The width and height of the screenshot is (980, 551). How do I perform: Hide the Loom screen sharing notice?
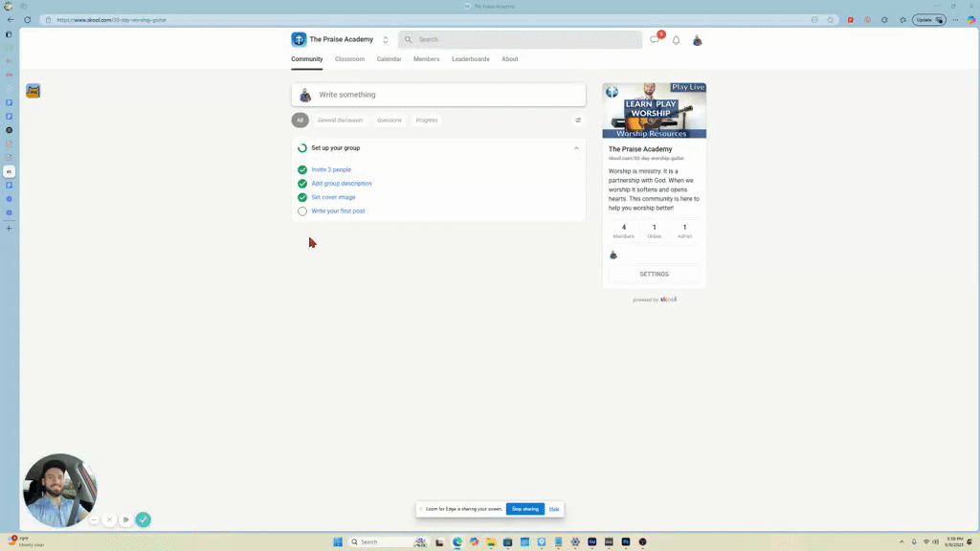click(554, 509)
